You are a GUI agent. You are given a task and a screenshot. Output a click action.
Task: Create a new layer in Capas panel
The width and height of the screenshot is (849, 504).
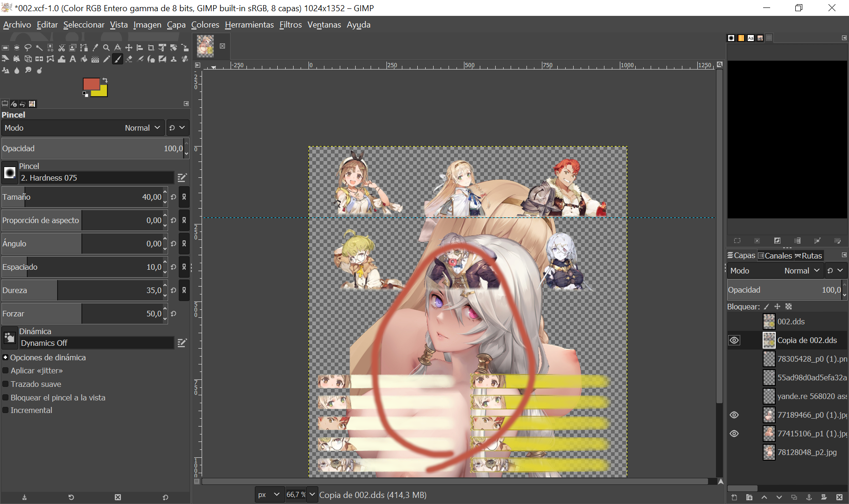734,497
